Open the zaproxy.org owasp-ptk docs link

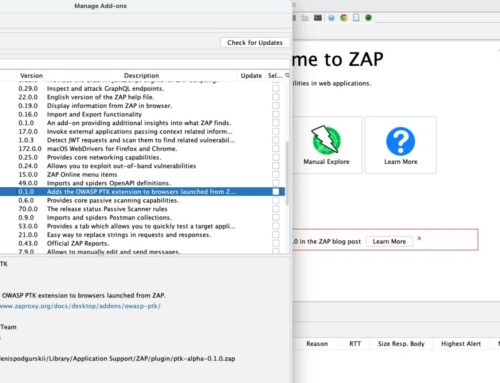(x=80, y=306)
